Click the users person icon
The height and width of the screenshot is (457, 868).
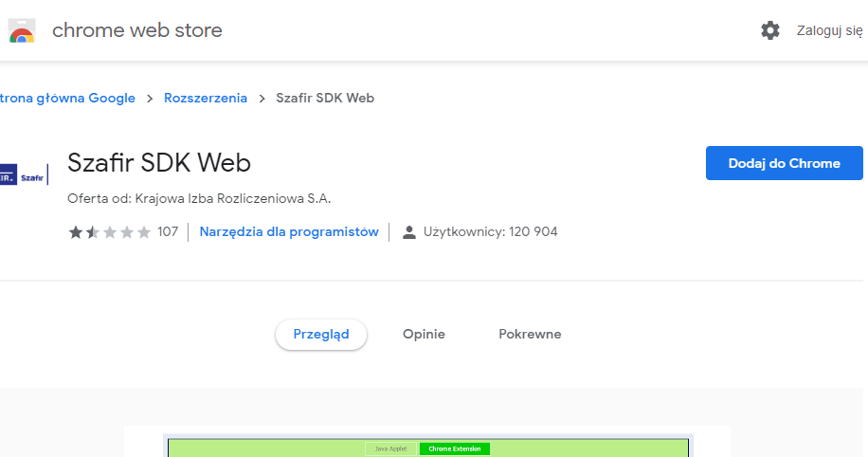point(409,232)
